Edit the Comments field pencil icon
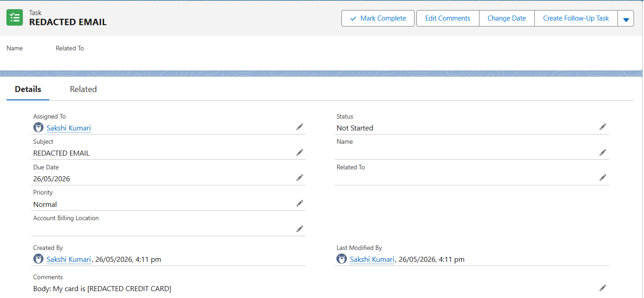The width and height of the screenshot is (644, 298). pyautogui.click(x=603, y=288)
